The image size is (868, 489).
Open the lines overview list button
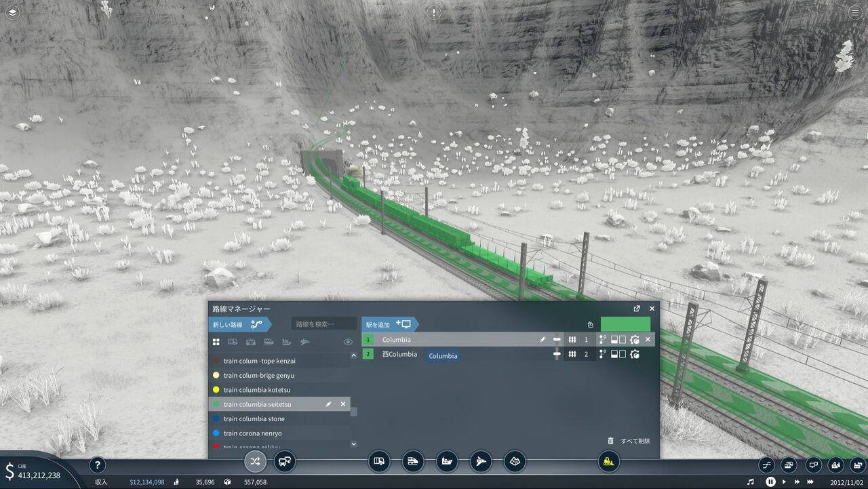click(x=767, y=465)
